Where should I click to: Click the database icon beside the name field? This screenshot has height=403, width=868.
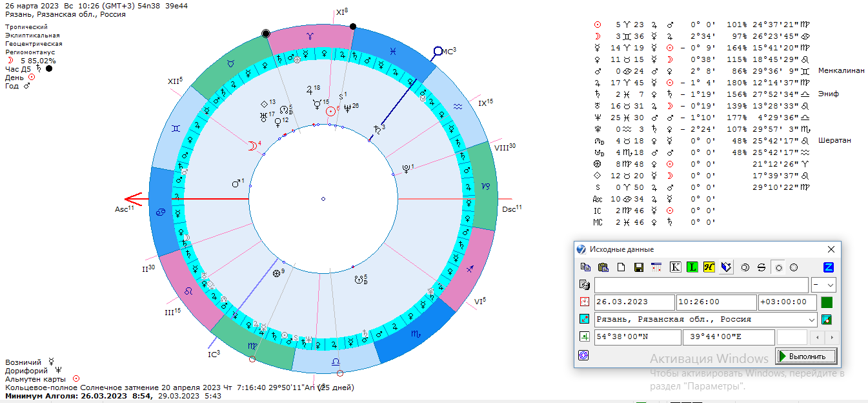[584, 285]
